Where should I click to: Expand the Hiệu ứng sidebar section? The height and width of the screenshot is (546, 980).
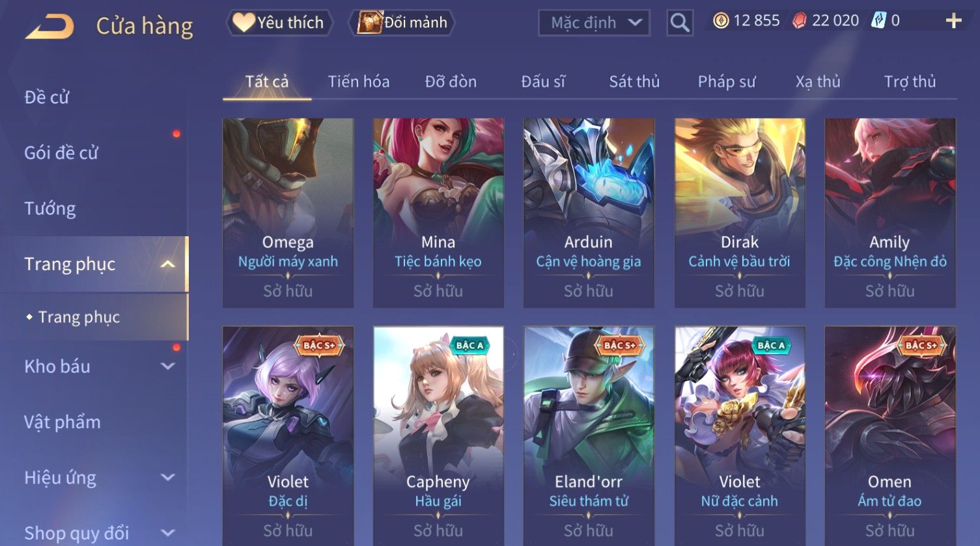(167, 478)
